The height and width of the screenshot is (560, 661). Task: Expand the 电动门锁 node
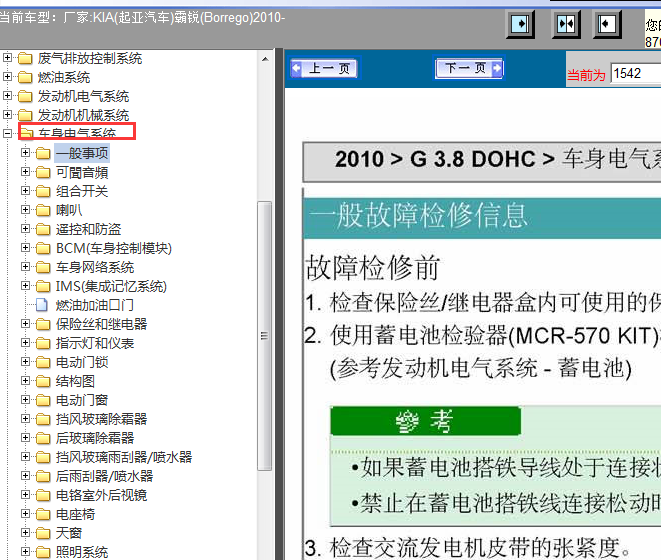pyautogui.click(x=26, y=361)
